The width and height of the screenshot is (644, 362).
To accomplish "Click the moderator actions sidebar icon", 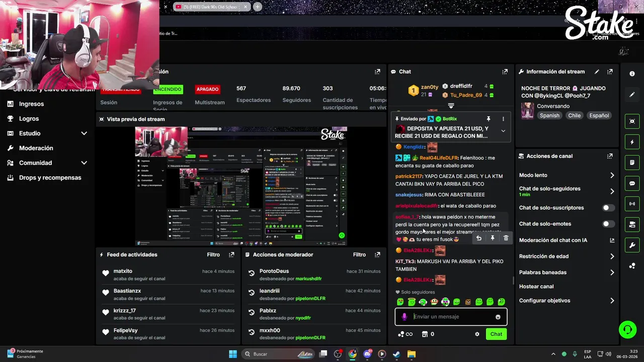I will click(632, 225).
